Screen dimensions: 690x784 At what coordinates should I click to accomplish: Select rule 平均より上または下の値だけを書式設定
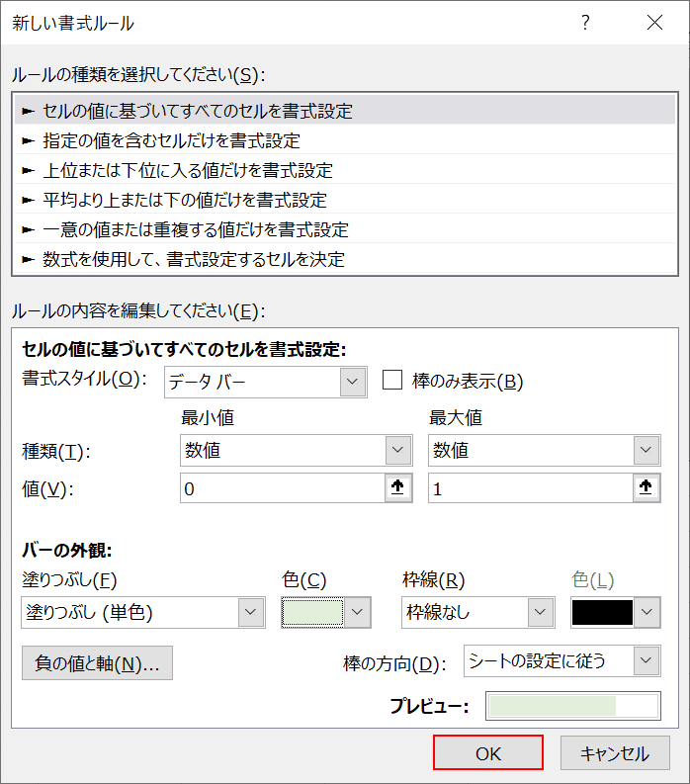(x=345, y=200)
